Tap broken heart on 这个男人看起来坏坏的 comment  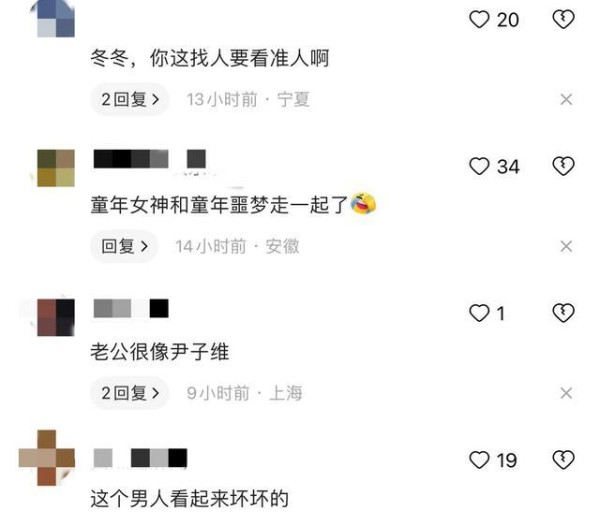tap(563, 460)
